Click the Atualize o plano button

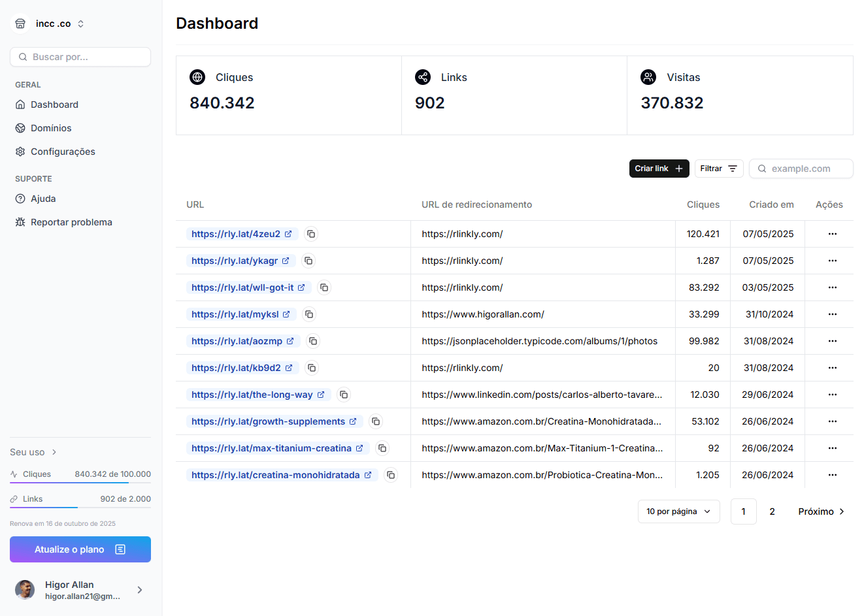pos(80,549)
